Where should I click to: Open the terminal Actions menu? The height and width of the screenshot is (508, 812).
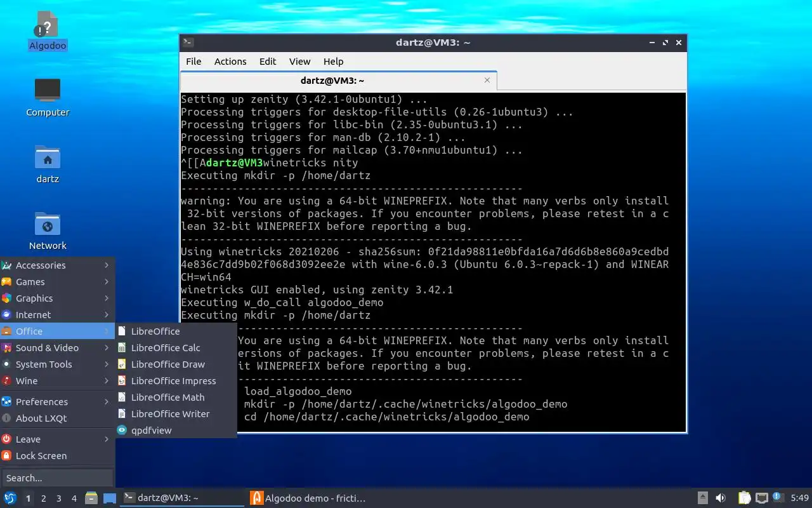230,62
